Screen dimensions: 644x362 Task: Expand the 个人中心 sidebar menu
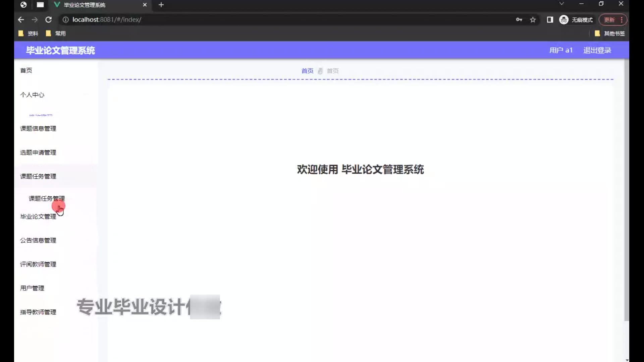[32, 95]
